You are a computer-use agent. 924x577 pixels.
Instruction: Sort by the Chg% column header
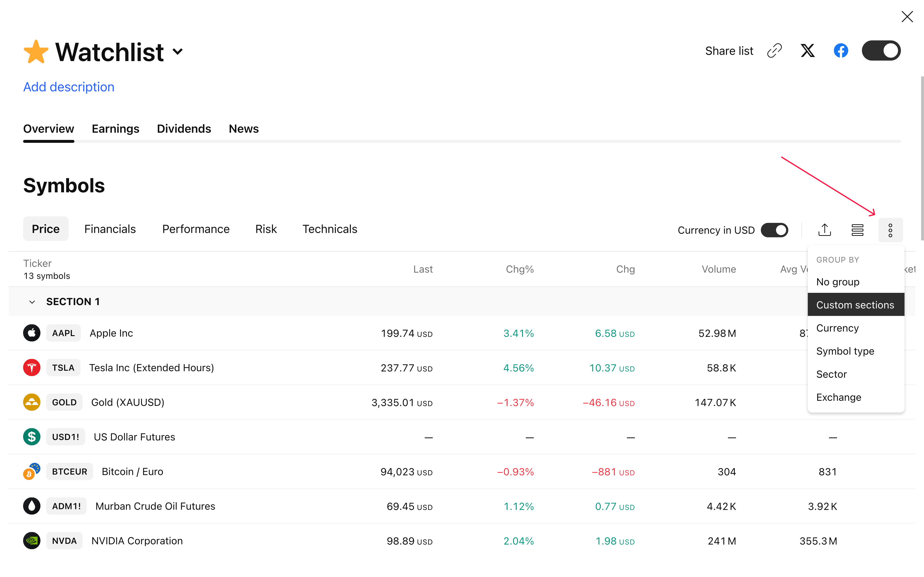(519, 270)
